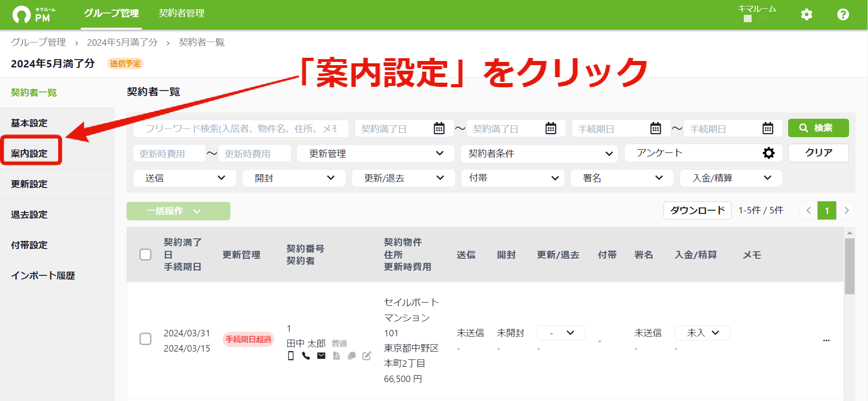Click the 未開封 status cell
The image size is (868, 401).
tap(511, 333)
